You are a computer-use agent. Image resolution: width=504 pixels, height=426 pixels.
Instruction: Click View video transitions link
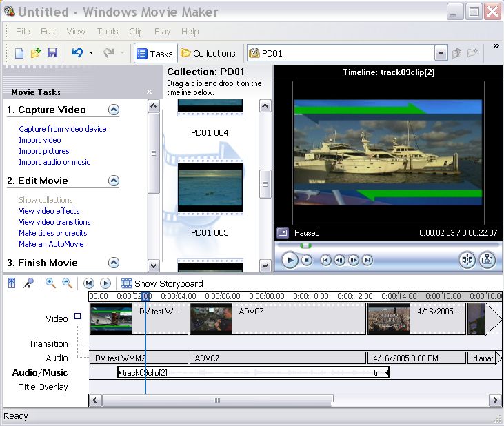pos(54,222)
